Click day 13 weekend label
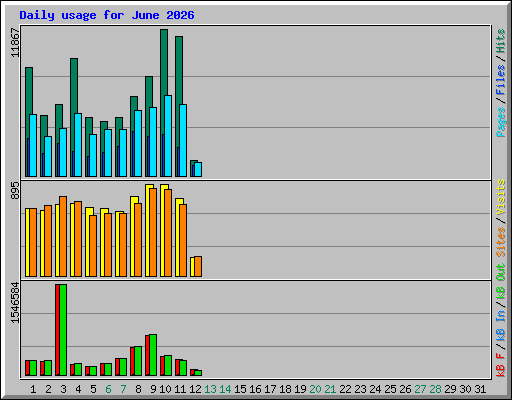Screen dimensions: 512x400 pos(210,389)
